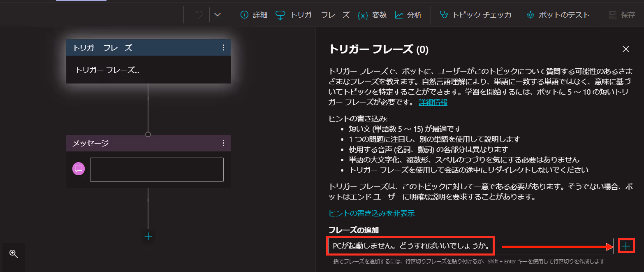Open the 変数 variables panel
Viewport: 644px width, 272px height.
(372, 15)
